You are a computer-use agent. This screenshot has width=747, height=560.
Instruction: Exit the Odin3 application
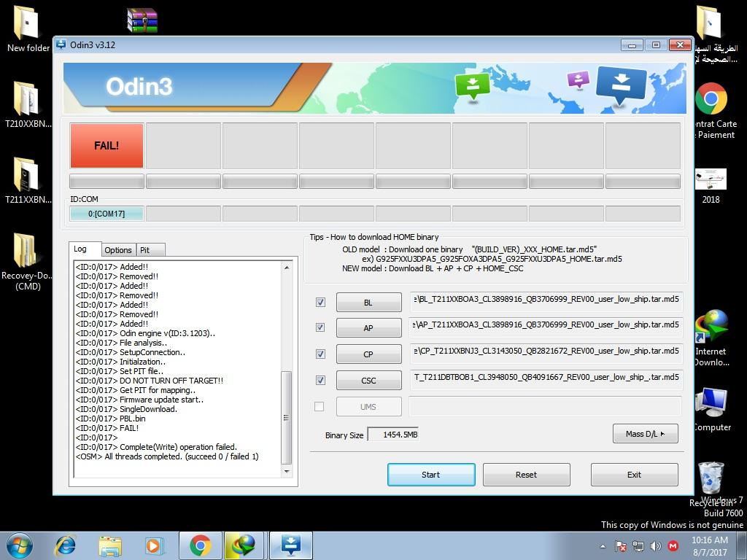tap(634, 474)
